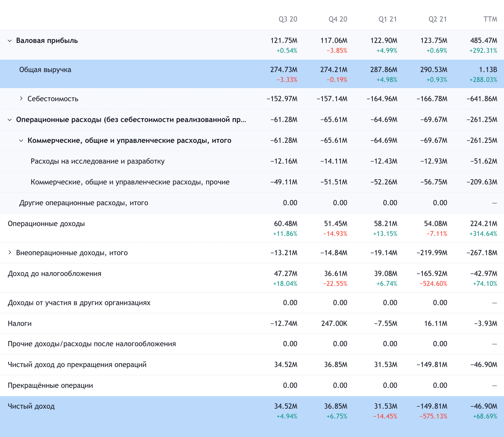Viewport: 504px width, 437px height.
Task: Click revenue value 290.53M
Action: (434, 70)
